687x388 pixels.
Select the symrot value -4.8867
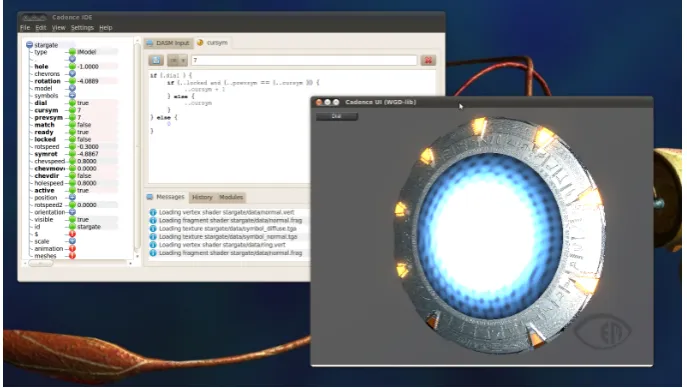pyautogui.click(x=88, y=154)
